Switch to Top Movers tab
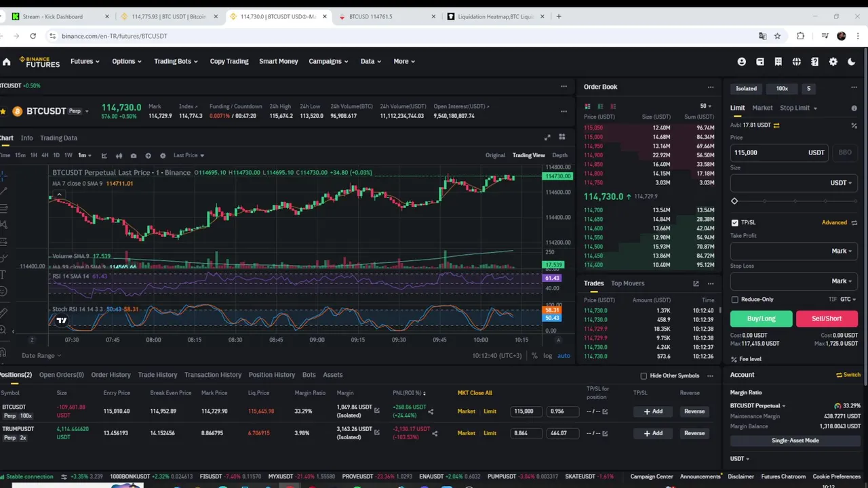The height and width of the screenshot is (488, 868). [x=627, y=283]
